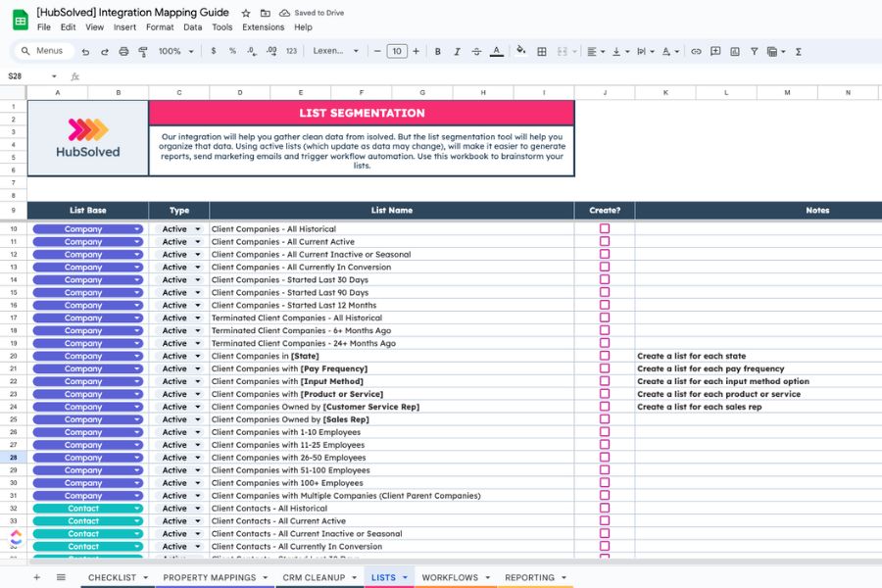Open vertical align options

620,51
